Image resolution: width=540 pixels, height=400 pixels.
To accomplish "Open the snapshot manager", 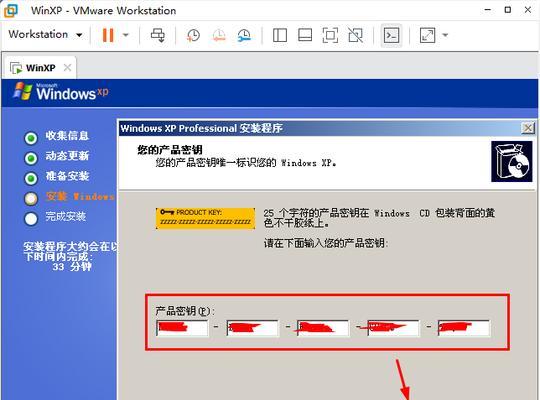I will (244, 35).
